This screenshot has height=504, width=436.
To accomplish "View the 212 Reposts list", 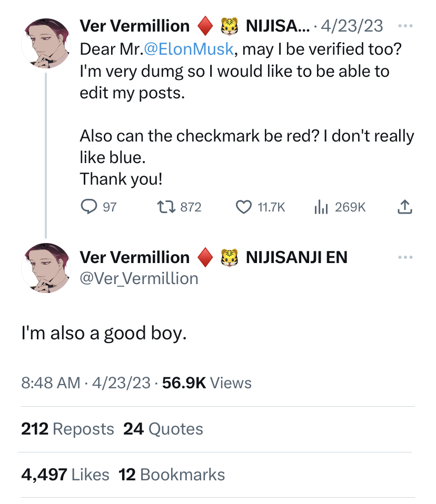I will [67, 429].
